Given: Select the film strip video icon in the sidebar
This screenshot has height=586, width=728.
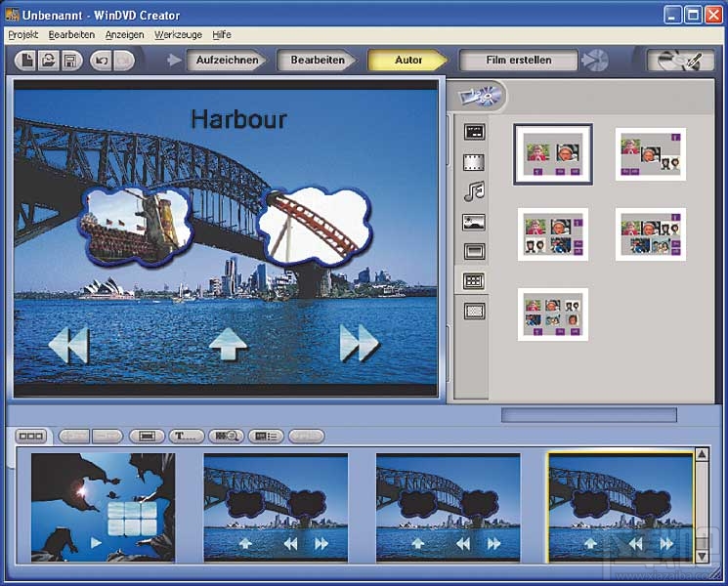Looking at the screenshot, I should click(x=474, y=162).
